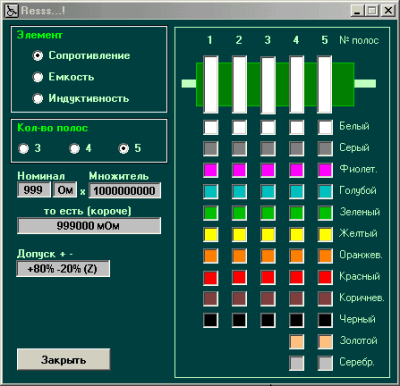Pick yellow (Желтый) for band 4
This screenshot has height=386, width=400.
(297, 235)
